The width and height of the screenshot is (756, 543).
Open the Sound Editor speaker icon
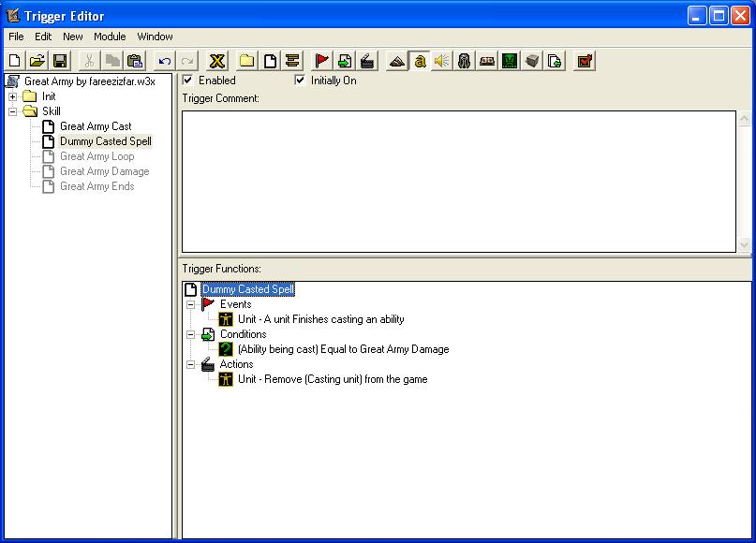[441, 61]
